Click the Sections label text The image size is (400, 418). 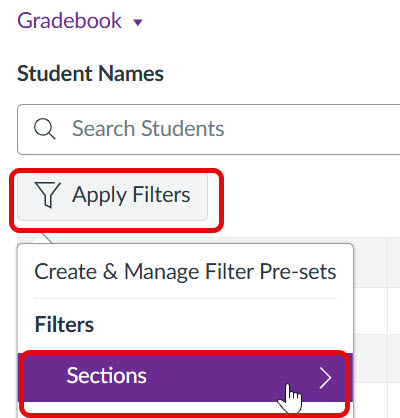click(x=106, y=376)
